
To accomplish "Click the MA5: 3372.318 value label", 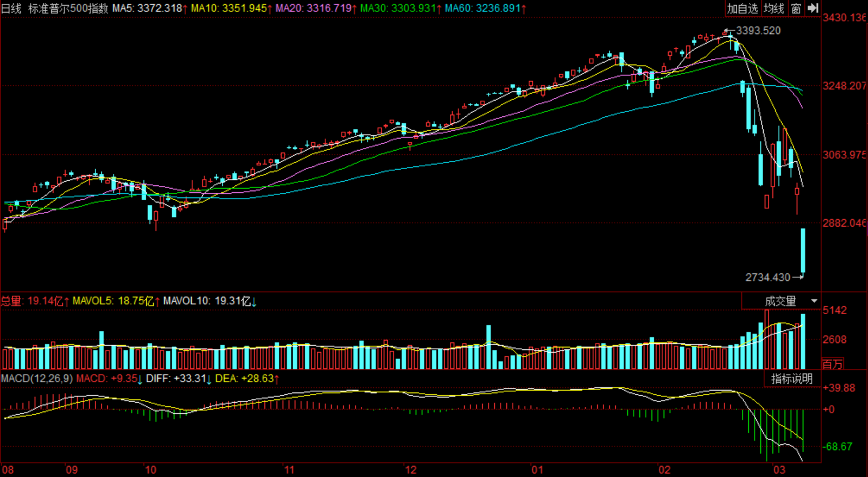I will [150, 9].
